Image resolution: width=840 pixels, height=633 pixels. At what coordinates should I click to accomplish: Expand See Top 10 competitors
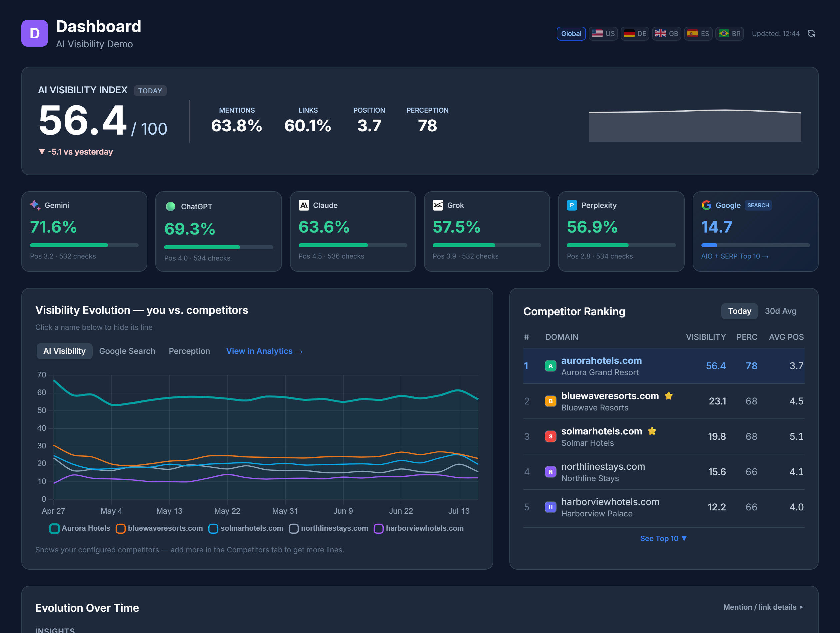(663, 538)
